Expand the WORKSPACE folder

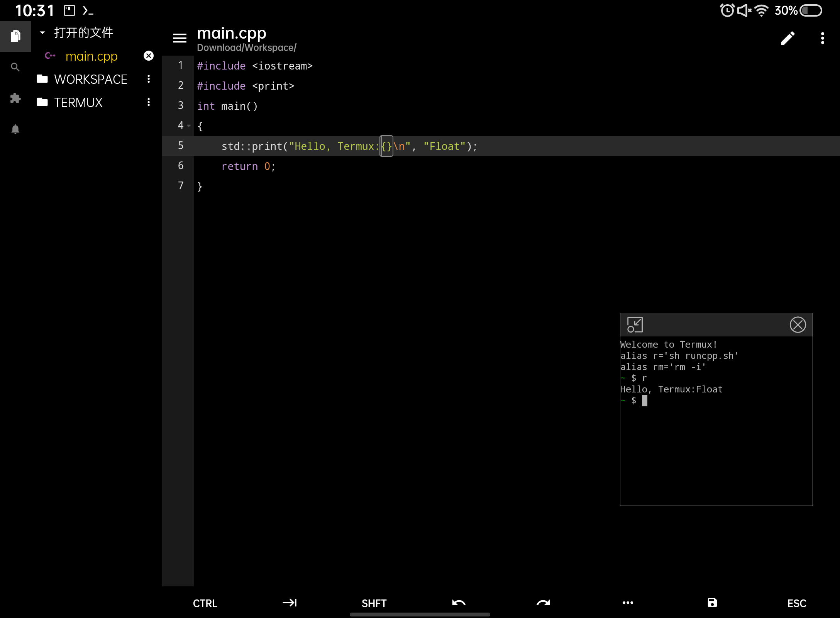[90, 79]
